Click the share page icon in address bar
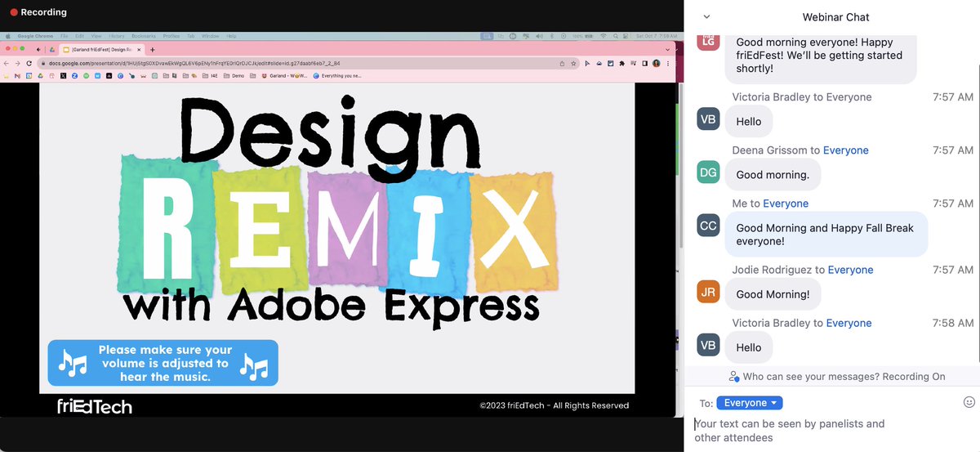 tap(562, 64)
